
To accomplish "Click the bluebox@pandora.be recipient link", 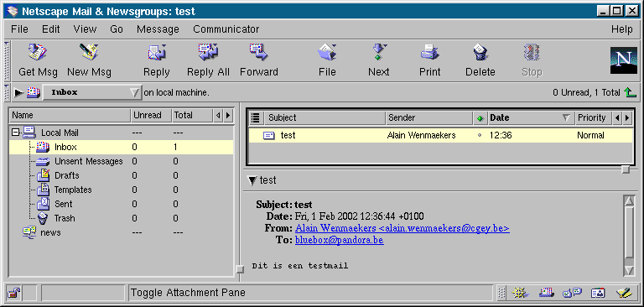I will (x=340, y=240).
